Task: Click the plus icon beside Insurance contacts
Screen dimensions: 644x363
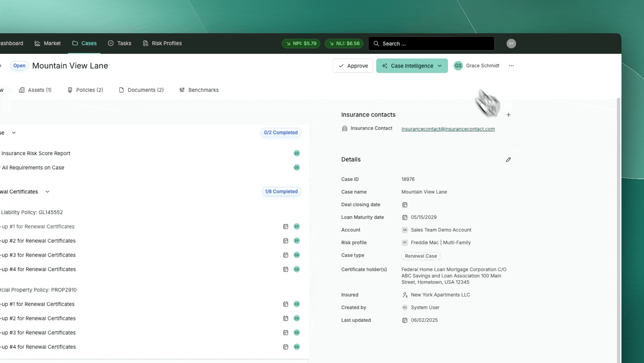Action: pyautogui.click(x=508, y=115)
